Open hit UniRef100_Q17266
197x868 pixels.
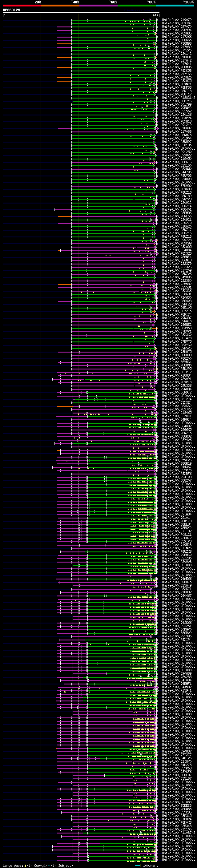click(177, 37)
